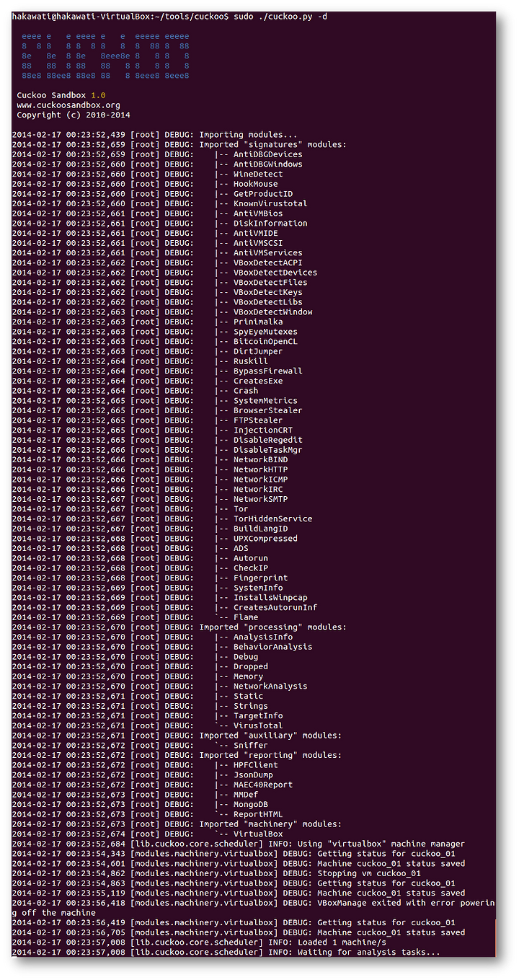
Task: Select the DirtJumper module entry
Action: click(x=258, y=351)
